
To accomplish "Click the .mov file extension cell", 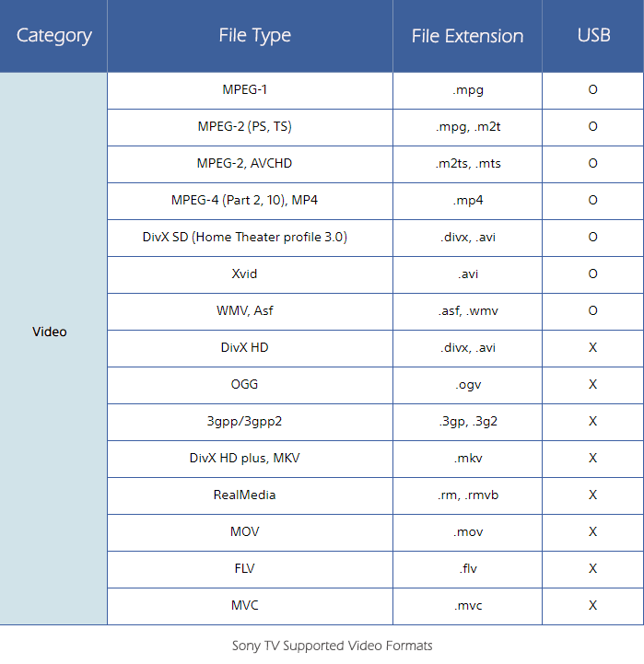I will 468,532.
